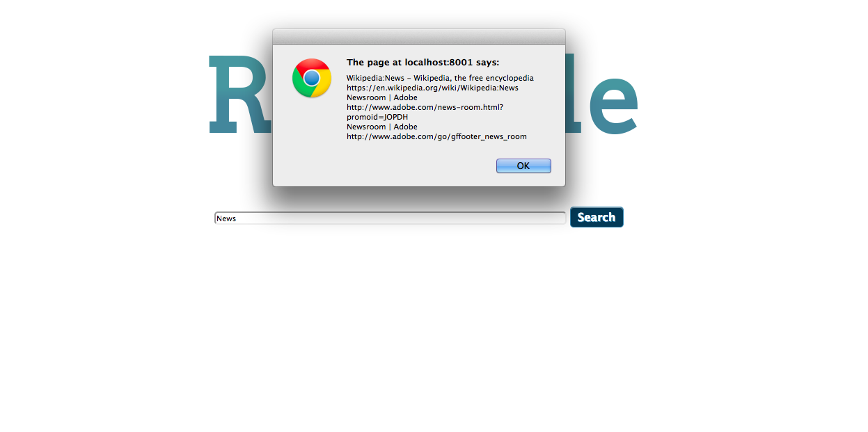Click the OK button in the alert dialog
Viewport: 868px width, 432px height.
pos(523,166)
